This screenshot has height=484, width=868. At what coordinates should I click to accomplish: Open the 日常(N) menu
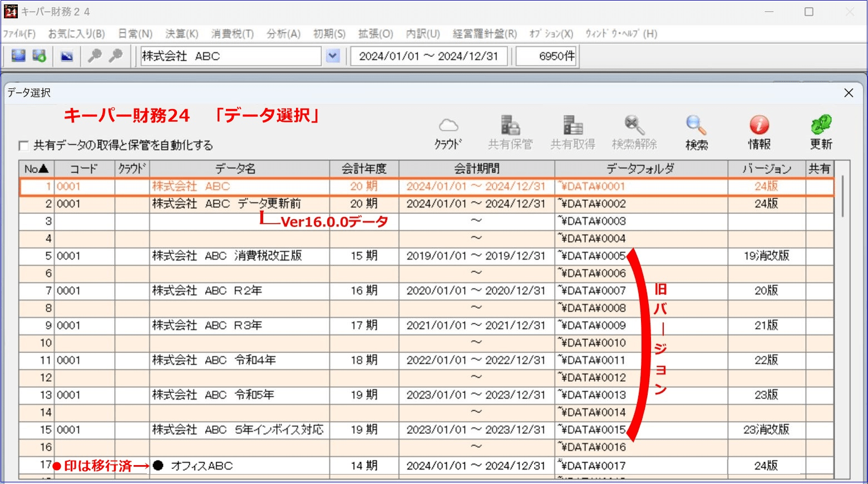coord(135,34)
